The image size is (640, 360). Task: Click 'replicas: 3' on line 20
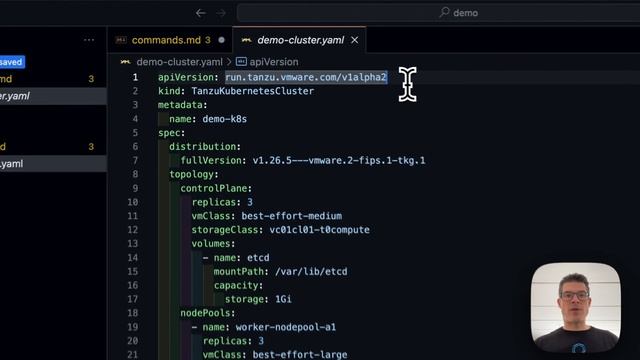tap(233, 341)
